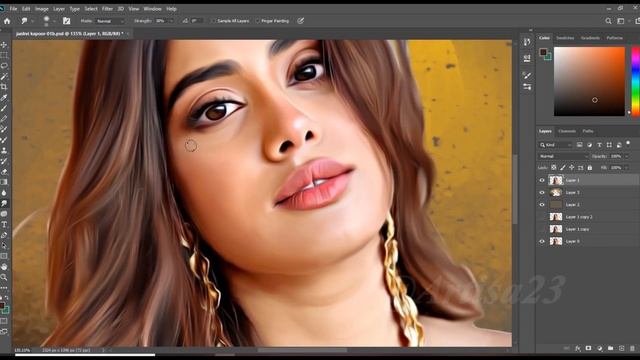Filter layers by type (T) icon

(599, 145)
